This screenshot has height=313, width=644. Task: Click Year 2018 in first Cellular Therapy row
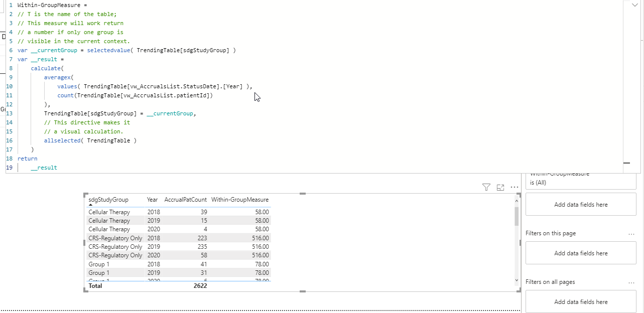click(154, 212)
